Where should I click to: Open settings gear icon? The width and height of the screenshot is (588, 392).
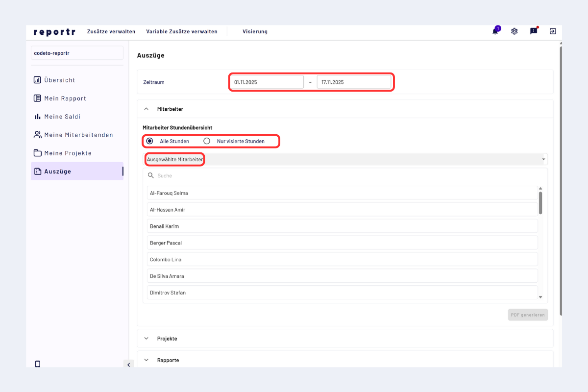coord(514,31)
